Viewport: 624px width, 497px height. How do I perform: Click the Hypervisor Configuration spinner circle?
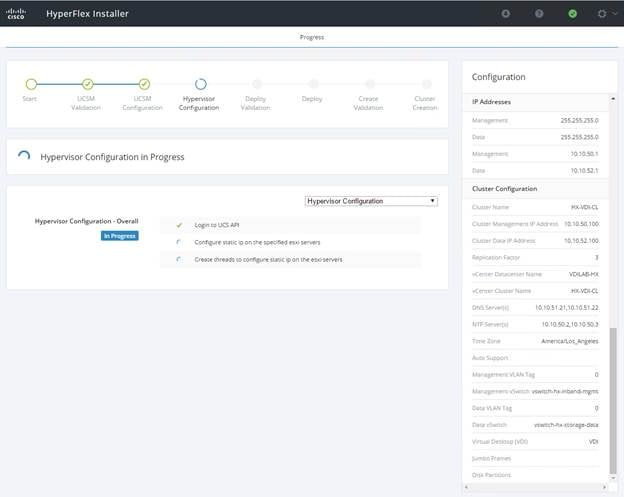point(201,84)
